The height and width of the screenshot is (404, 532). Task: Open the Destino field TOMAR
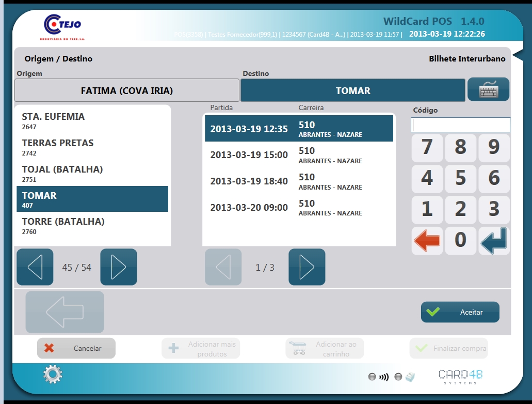(352, 90)
